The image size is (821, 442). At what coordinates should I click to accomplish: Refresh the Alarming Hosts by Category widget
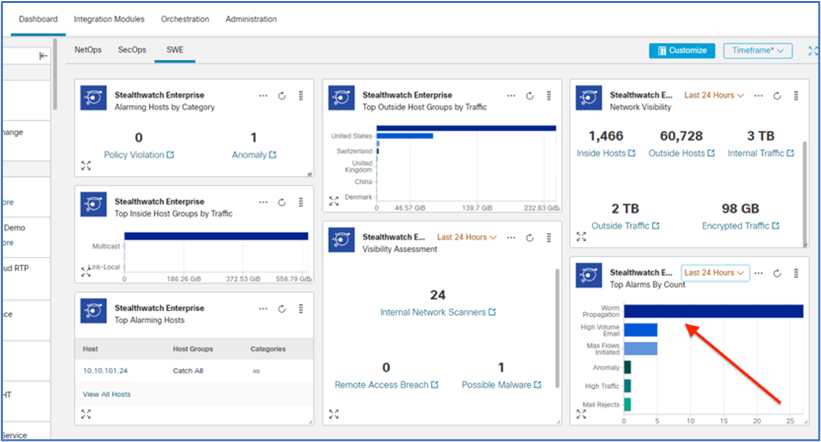point(282,96)
